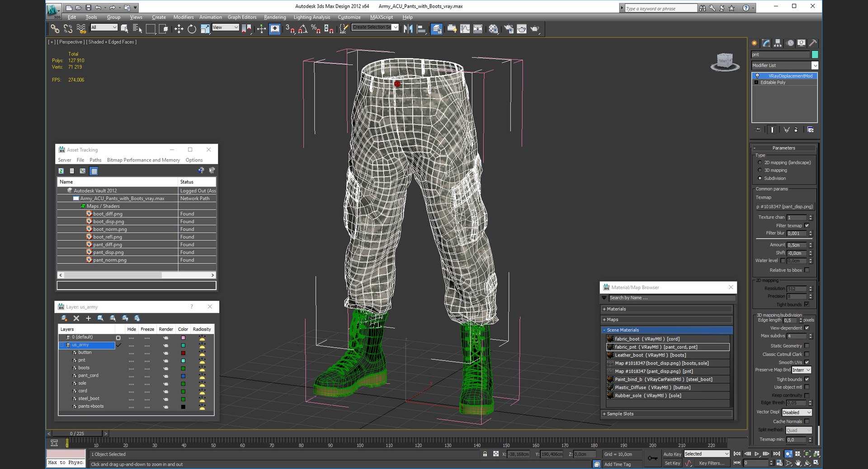This screenshot has height=469, width=868.
Task: Open the Mirror tool
Action: (408, 29)
